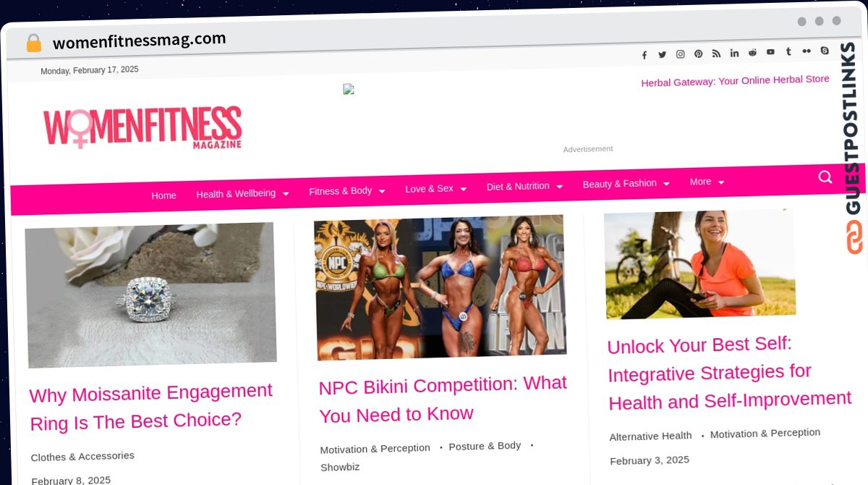868x485 pixels.
Task: Open the Facebook social icon
Action: tap(644, 55)
